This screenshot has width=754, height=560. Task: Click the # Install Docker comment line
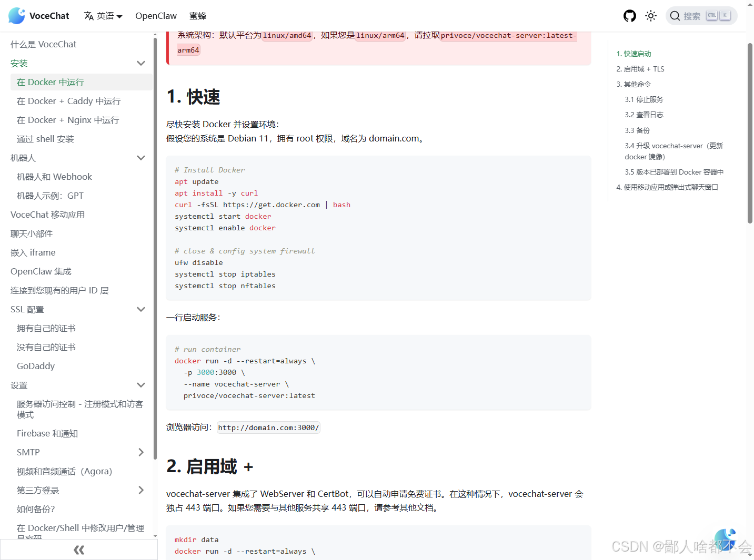click(x=210, y=170)
